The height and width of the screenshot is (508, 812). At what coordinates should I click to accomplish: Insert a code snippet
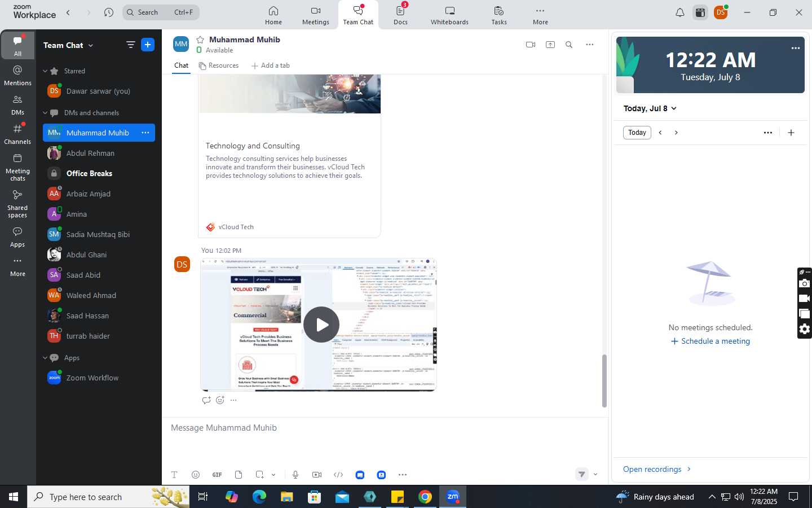[338, 475]
